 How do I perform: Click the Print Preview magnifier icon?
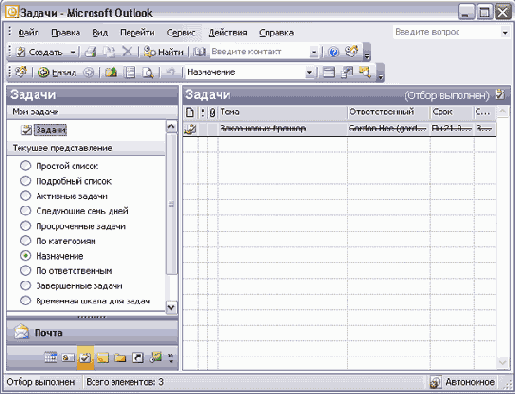tap(148, 72)
